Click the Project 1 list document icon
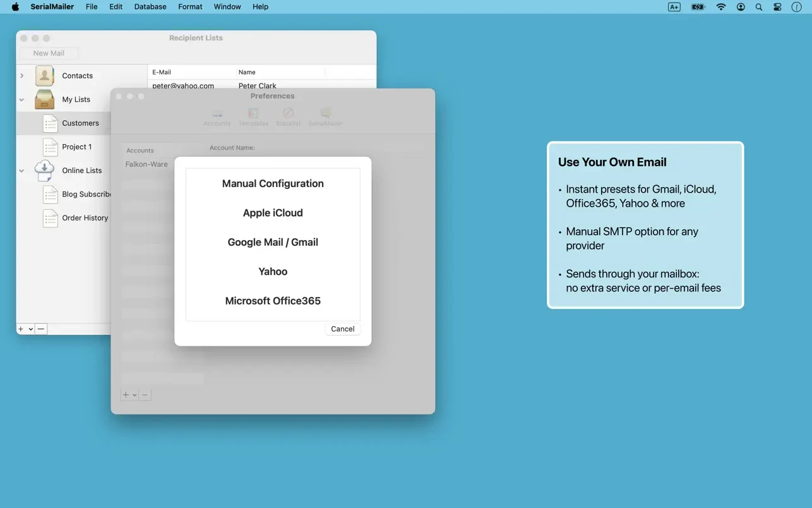 [51, 147]
